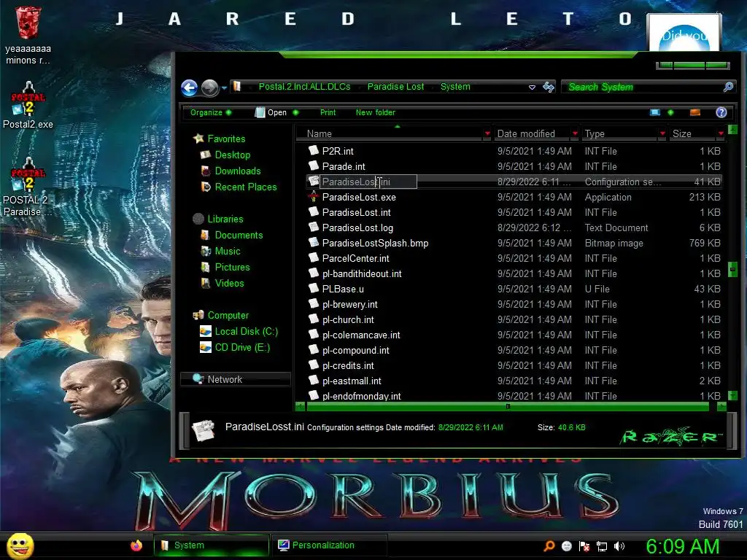Open the Organize menu

click(211, 112)
